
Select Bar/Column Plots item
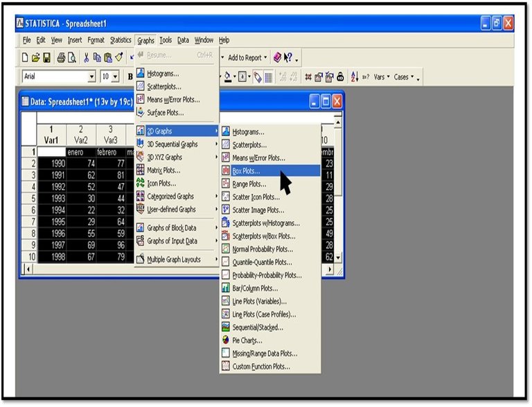click(270, 288)
